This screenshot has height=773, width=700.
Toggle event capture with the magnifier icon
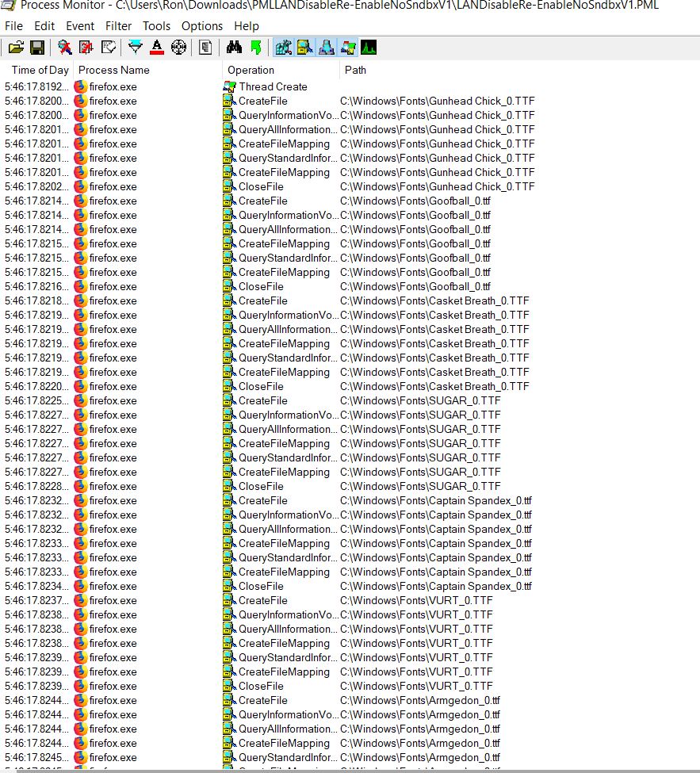[x=64, y=48]
